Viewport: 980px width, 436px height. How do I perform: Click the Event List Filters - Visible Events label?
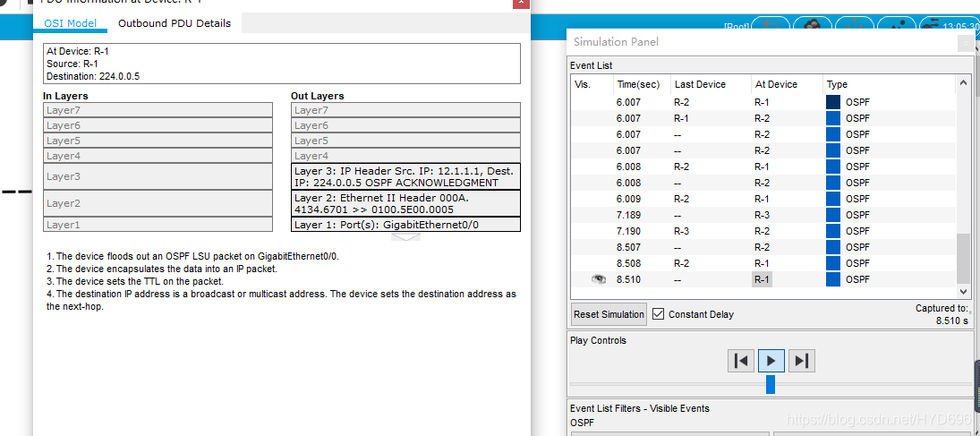[x=639, y=408]
